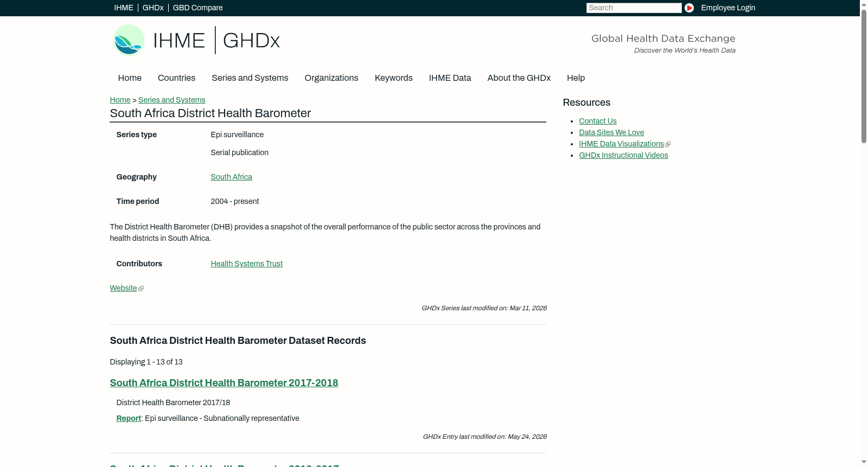Click the 'Epi surveillance' series type text

237,135
